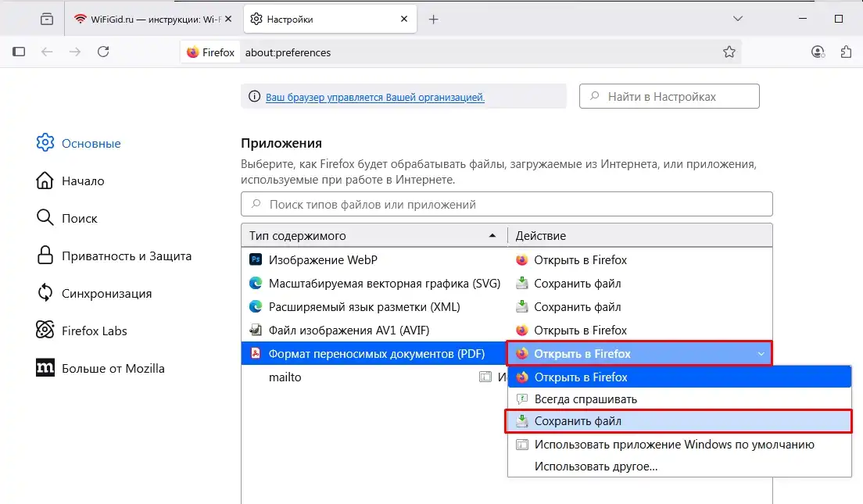The width and height of the screenshot is (863, 504).
Task: Switch to the WiFiGid.ru tab
Action: [149, 18]
